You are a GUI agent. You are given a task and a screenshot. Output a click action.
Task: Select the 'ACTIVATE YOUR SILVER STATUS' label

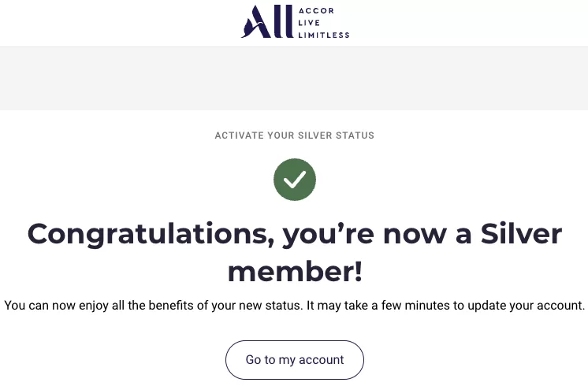[294, 135]
